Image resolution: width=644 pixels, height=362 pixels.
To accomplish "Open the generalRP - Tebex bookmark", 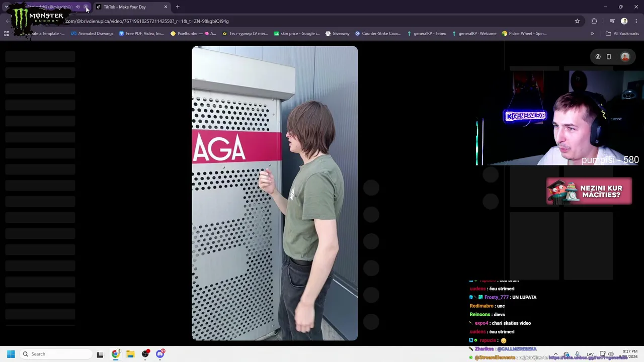I will pos(426,34).
